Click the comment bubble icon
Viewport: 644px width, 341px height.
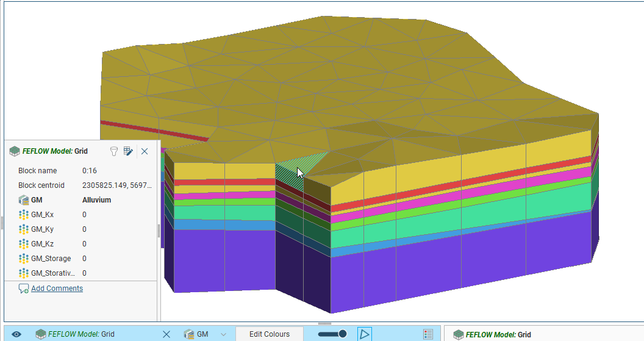coord(24,289)
